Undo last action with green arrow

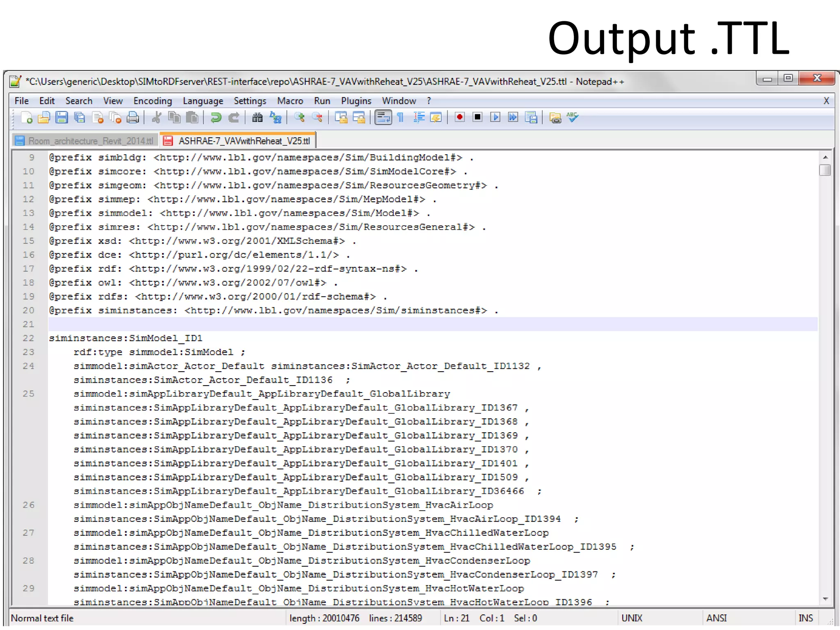click(x=216, y=118)
